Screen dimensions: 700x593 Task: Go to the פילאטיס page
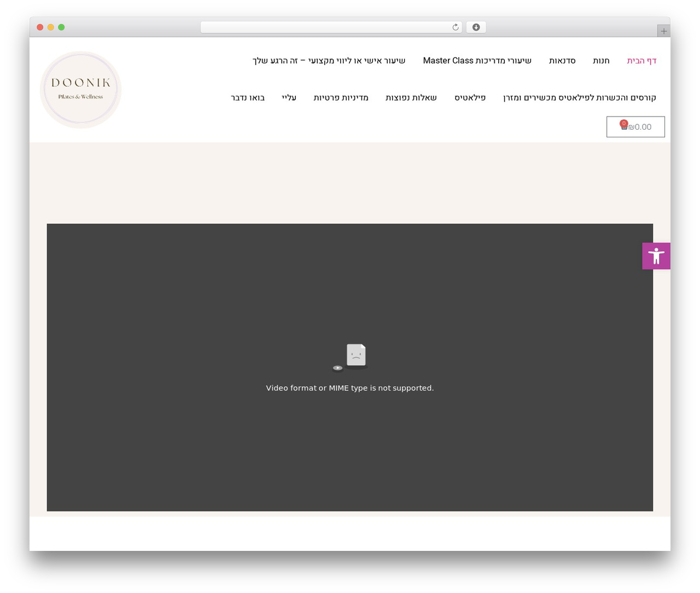470,98
